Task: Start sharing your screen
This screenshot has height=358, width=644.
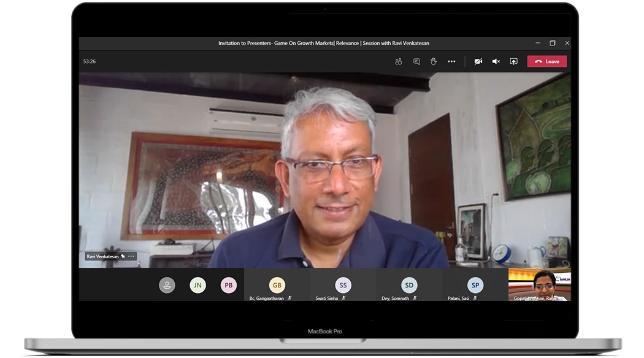Action: pos(513,61)
